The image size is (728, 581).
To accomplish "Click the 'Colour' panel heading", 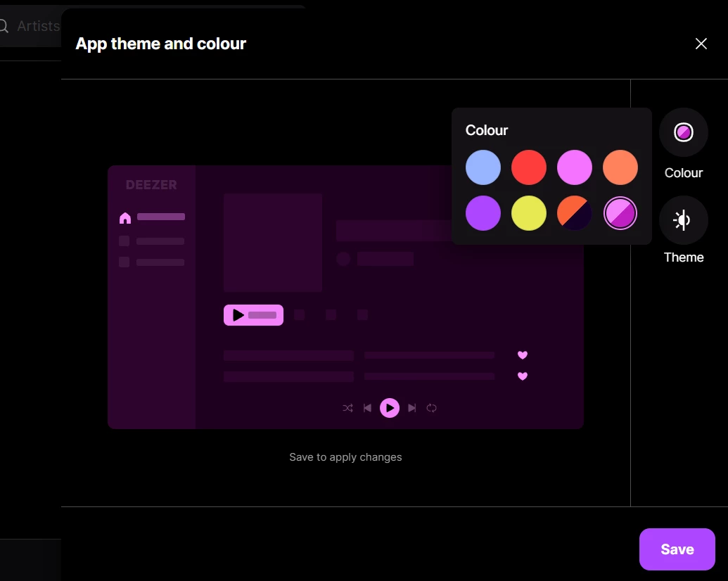I will (487, 131).
